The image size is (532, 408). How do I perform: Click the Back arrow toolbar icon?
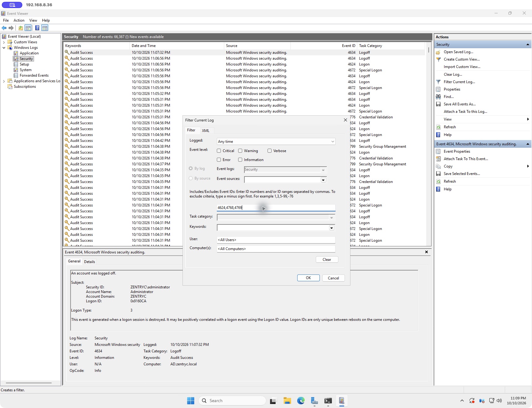[4, 28]
